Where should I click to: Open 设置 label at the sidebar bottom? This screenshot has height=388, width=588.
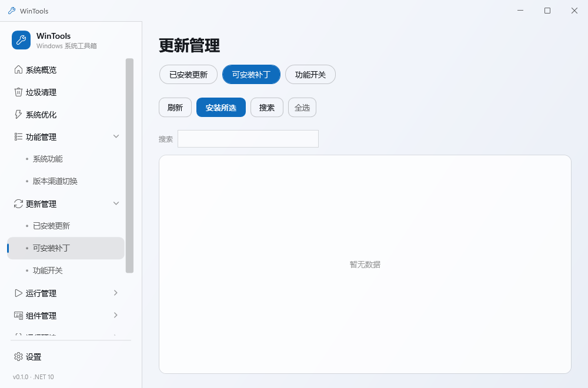pyautogui.click(x=34, y=357)
